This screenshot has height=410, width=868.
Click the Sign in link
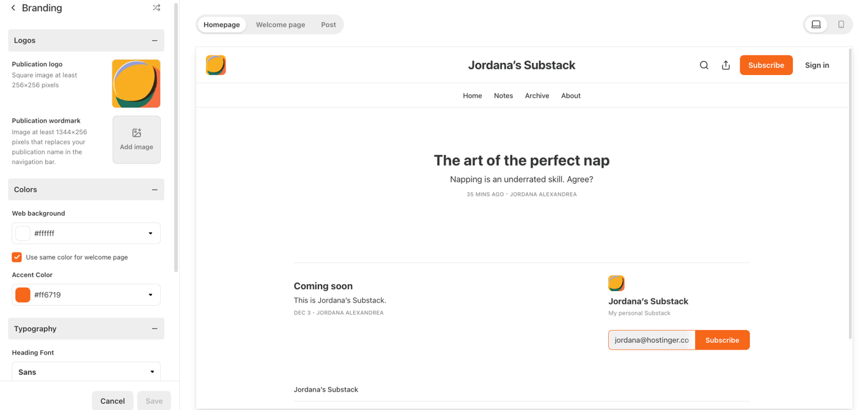click(x=817, y=65)
